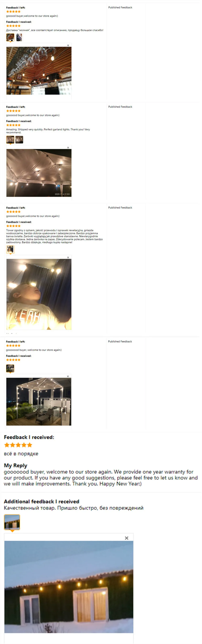Select the thumbnail under the Polish Towar zgodny review
The width and height of the screenshot is (202, 644).
point(10,249)
